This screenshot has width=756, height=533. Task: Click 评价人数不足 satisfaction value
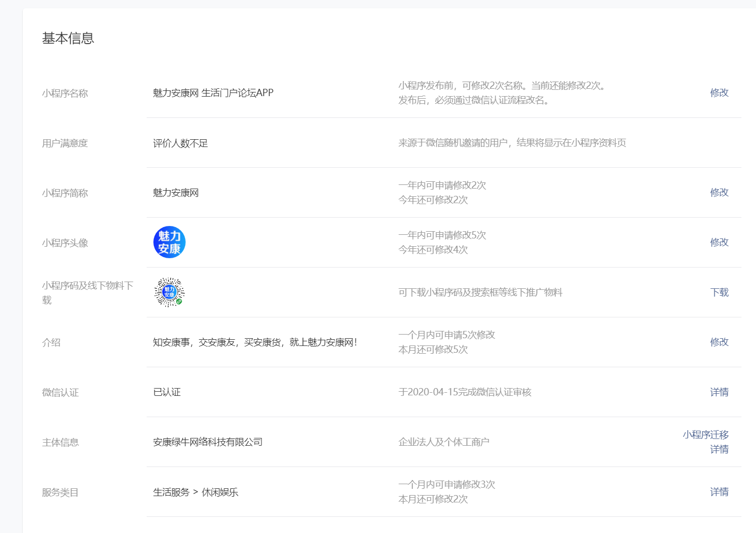(x=180, y=143)
